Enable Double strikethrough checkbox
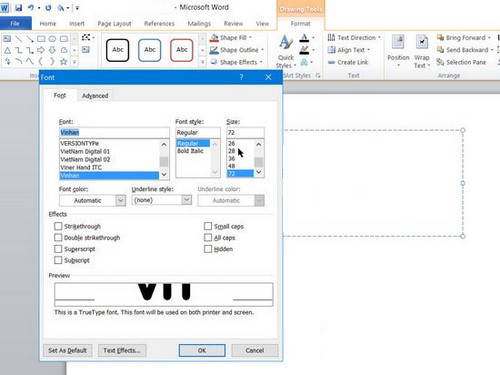Image resolution: width=500 pixels, height=375 pixels. 58,238
